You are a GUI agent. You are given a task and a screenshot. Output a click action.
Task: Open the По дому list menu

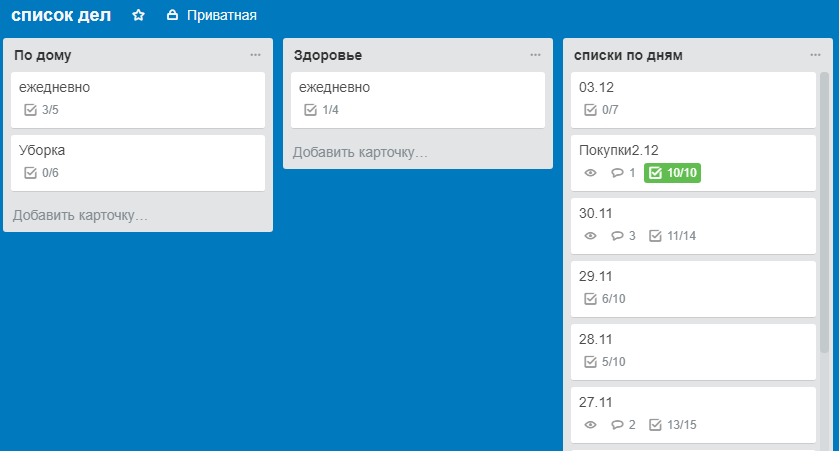click(x=256, y=55)
